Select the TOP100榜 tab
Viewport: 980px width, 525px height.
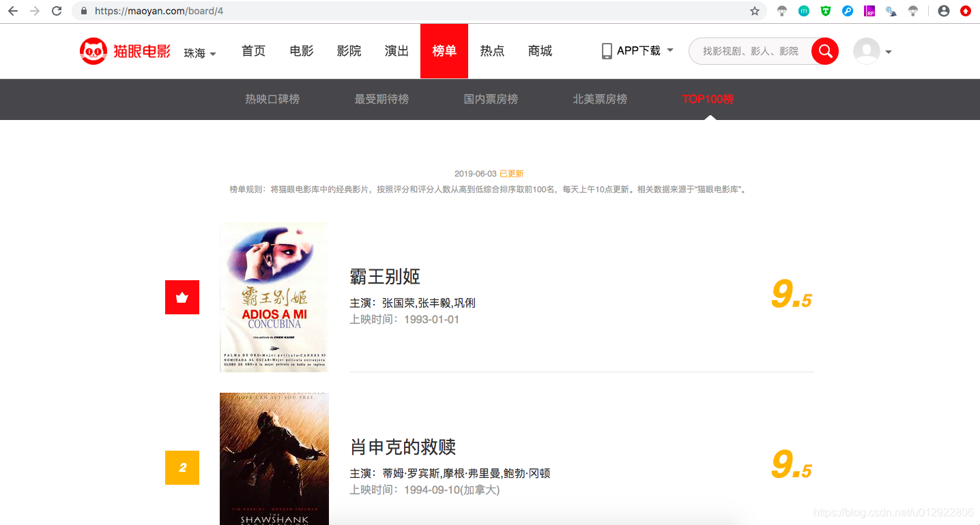coord(708,99)
